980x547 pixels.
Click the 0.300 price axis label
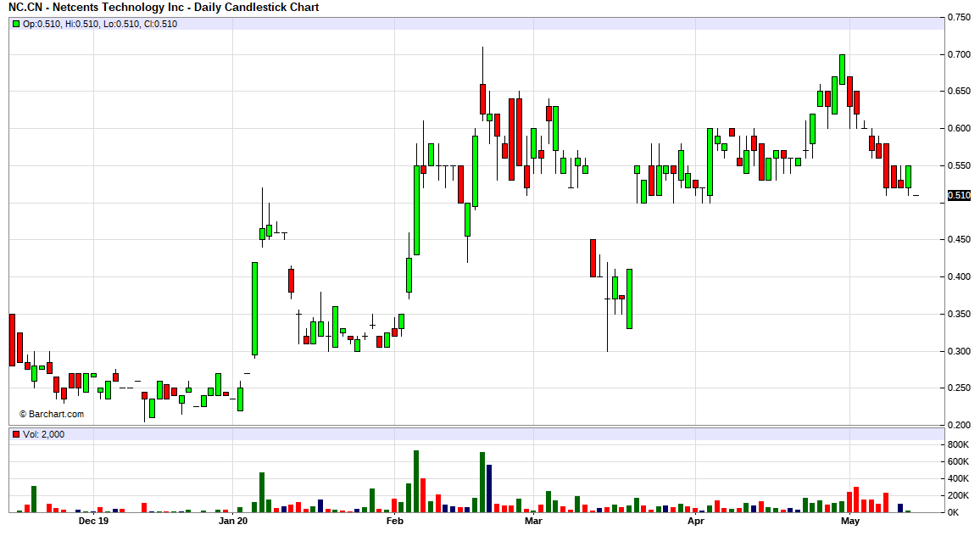960,351
